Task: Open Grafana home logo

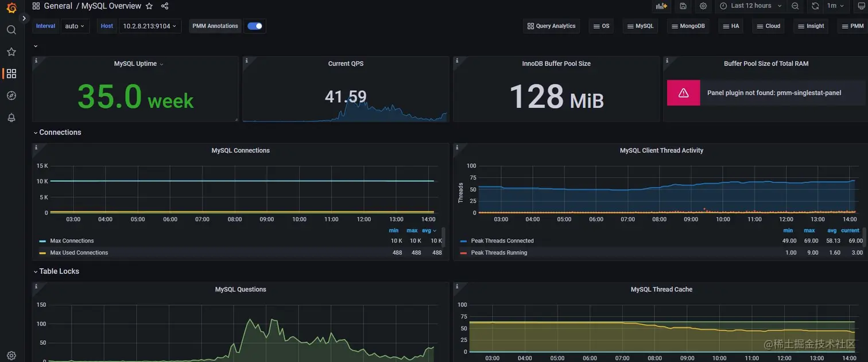Action: [11, 7]
